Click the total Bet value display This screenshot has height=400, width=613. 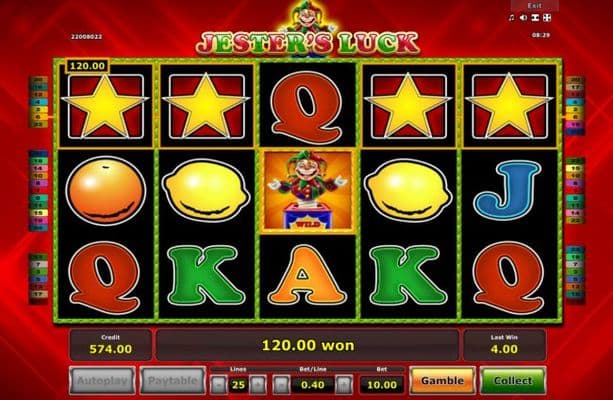click(382, 385)
